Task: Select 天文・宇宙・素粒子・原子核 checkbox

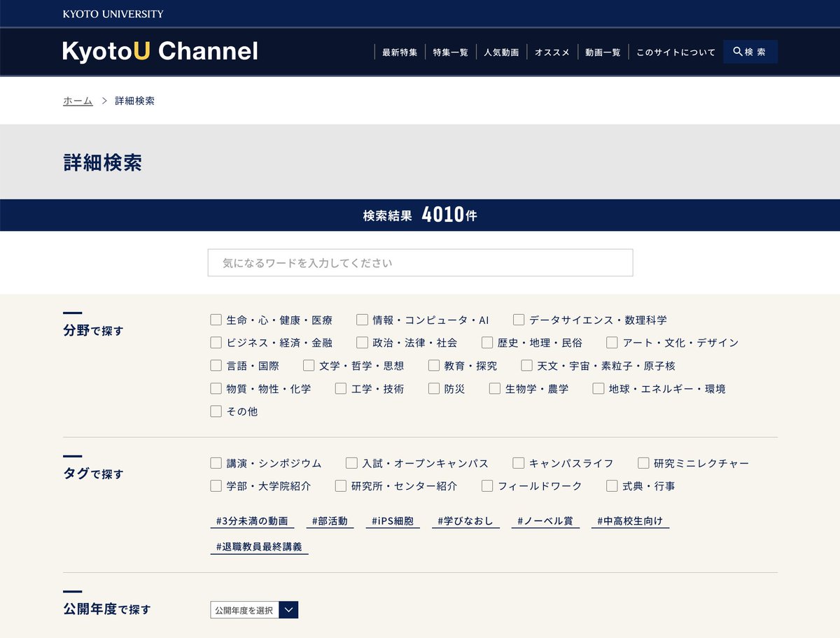Action: click(527, 366)
